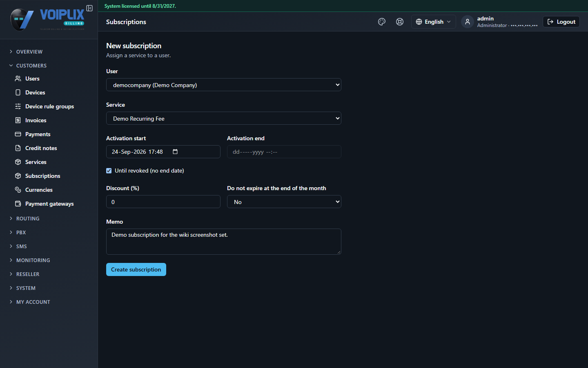Open the Do not expire dropdown
This screenshot has height=368, width=588.
click(x=284, y=202)
